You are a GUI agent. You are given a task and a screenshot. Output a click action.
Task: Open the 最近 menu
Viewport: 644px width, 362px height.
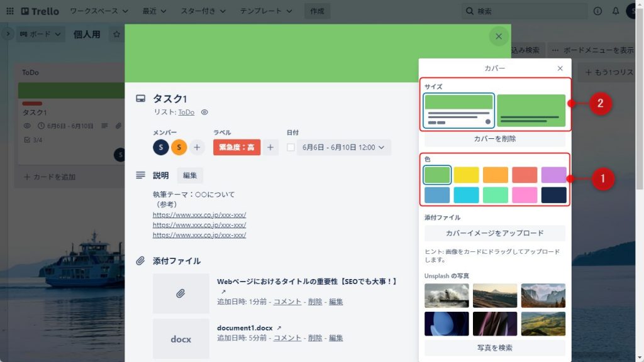(x=154, y=11)
